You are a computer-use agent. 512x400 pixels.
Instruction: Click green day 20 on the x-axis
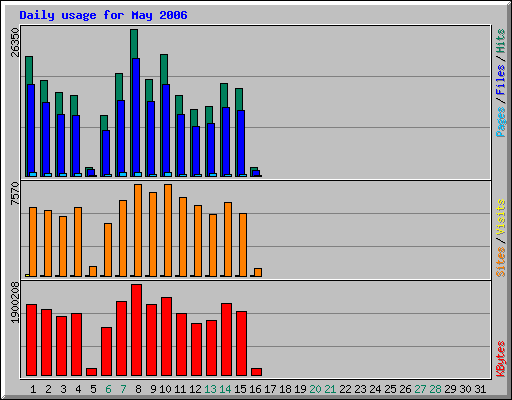coord(315,389)
